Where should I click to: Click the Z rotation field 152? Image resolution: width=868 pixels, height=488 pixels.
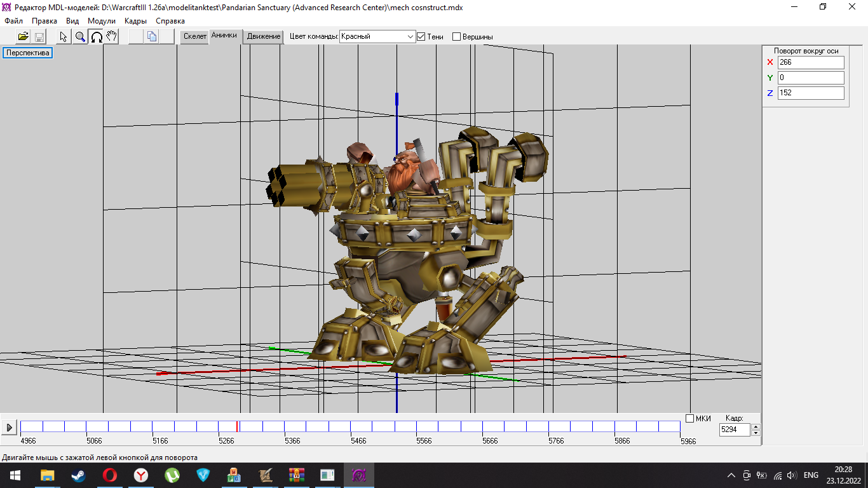(811, 93)
